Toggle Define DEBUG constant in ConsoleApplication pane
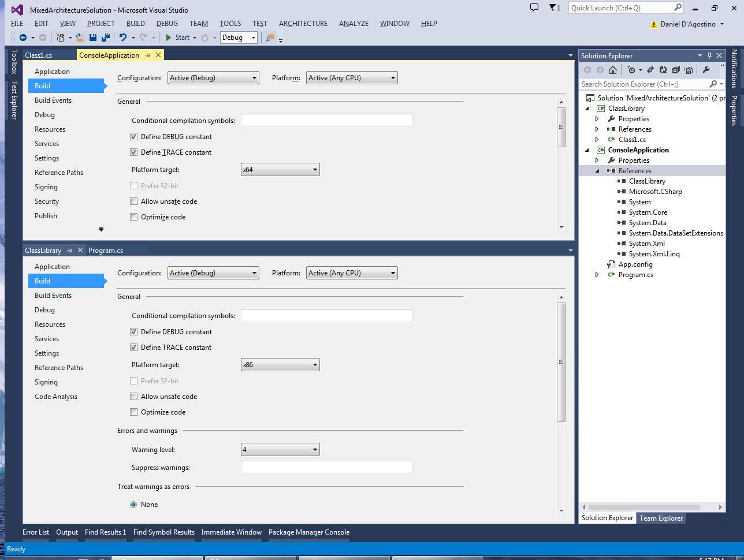The width and height of the screenshot is (744, 560). [134, 137]
